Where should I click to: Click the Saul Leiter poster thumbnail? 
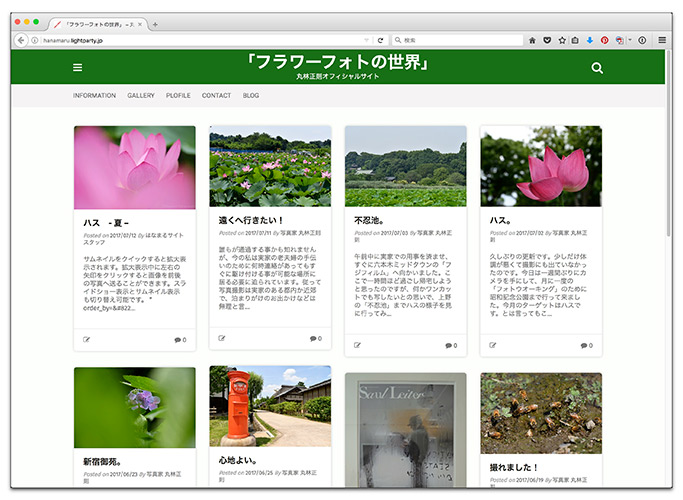coord(406,429)
